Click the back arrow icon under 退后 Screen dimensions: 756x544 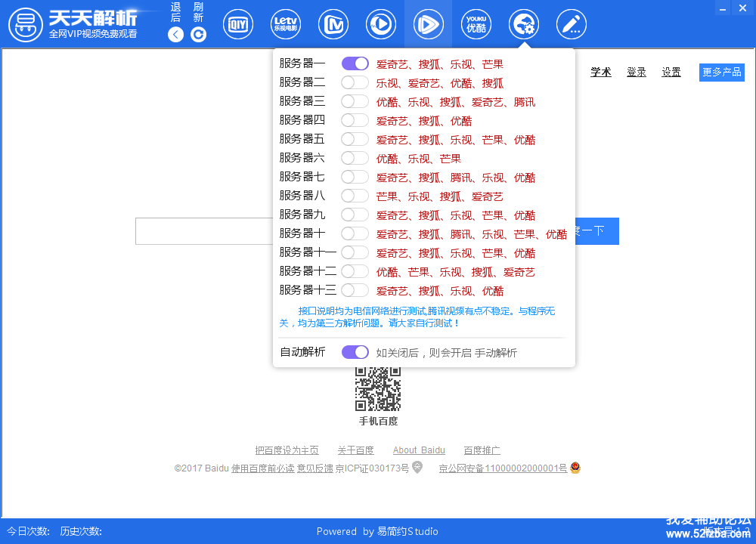coord(175,35)
